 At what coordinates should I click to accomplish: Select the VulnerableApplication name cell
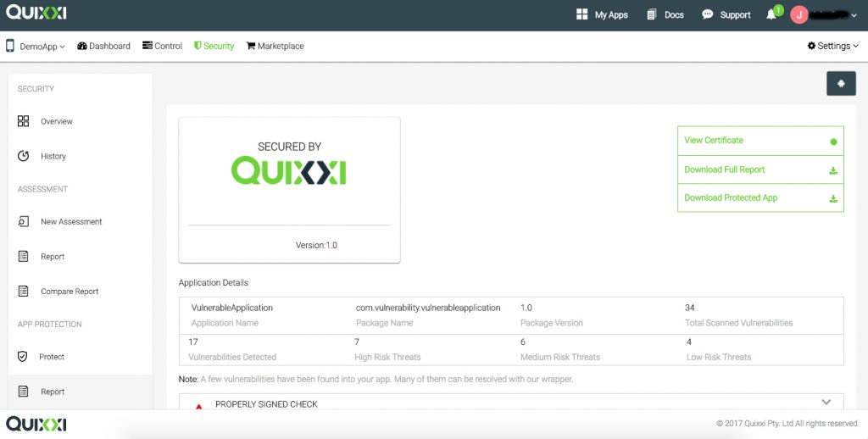(232, 308)
